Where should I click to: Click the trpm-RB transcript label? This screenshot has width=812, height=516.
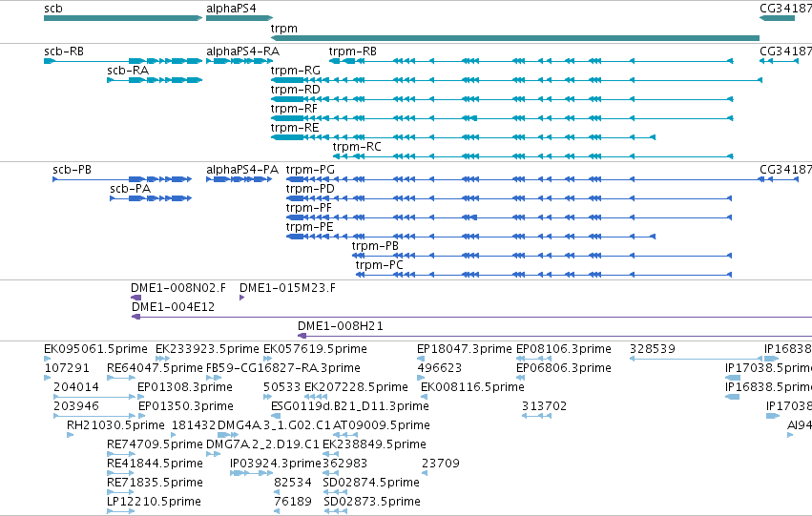(x=353, y=52)
